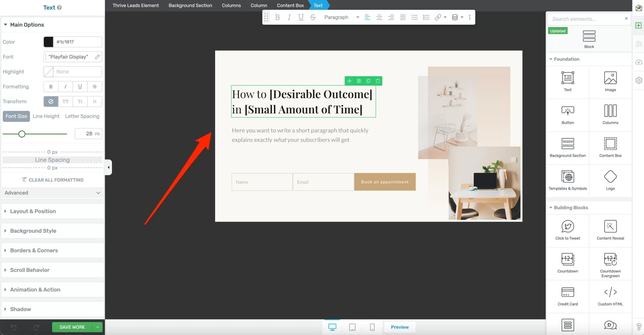Insert a numbered list
Image resolution: width=644 pixels, height=335 pixels.
[426, 17]
